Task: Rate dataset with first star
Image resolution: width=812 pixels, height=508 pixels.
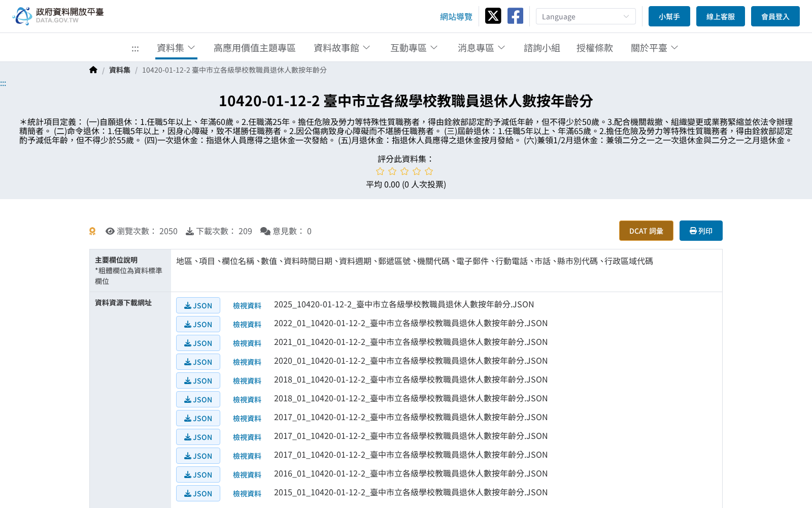Action: coord(380,171)
